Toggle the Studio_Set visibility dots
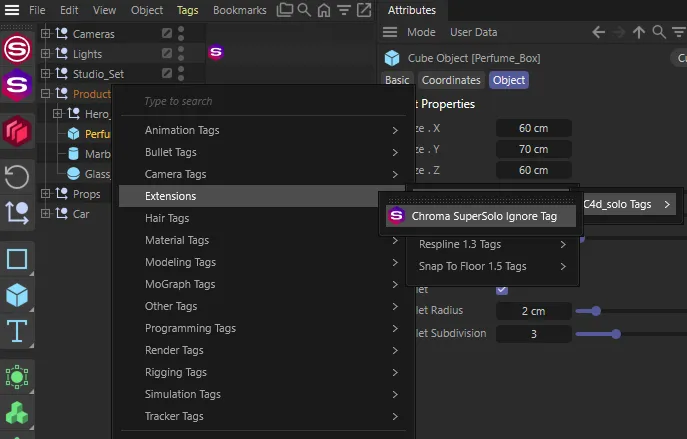This screenshot has height=439, width=687. coord(181,73)
